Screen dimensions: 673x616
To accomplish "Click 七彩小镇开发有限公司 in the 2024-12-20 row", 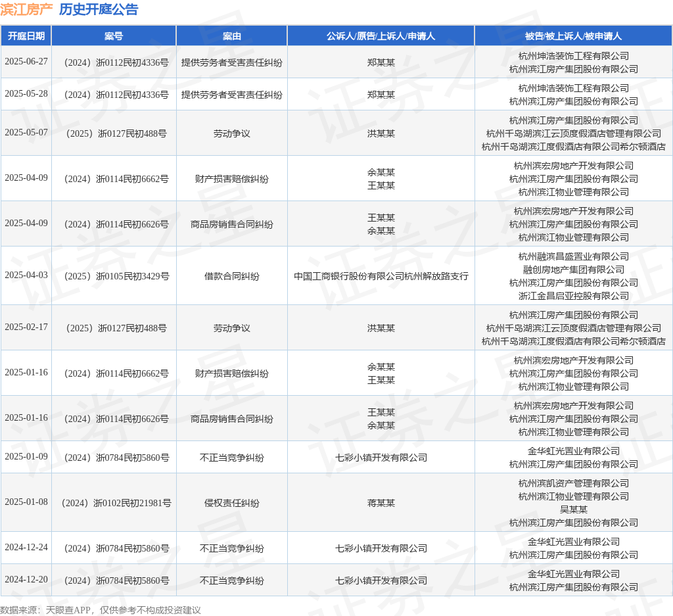I will [x=381, y=580].
